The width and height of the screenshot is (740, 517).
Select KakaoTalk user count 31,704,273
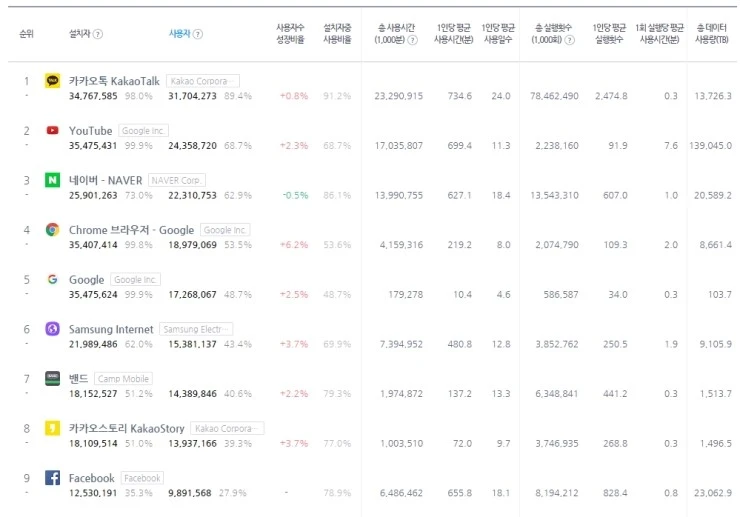tap(193, 96)
